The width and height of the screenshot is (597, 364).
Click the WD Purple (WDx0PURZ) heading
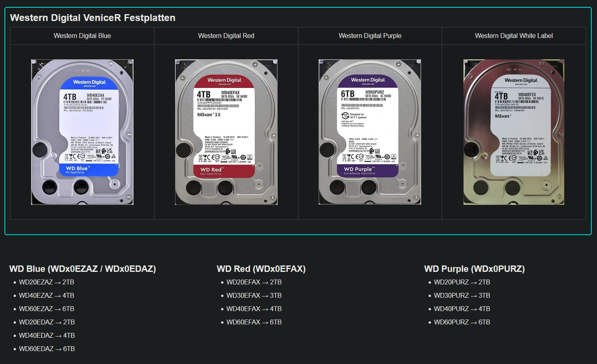(x=474, y=269)
